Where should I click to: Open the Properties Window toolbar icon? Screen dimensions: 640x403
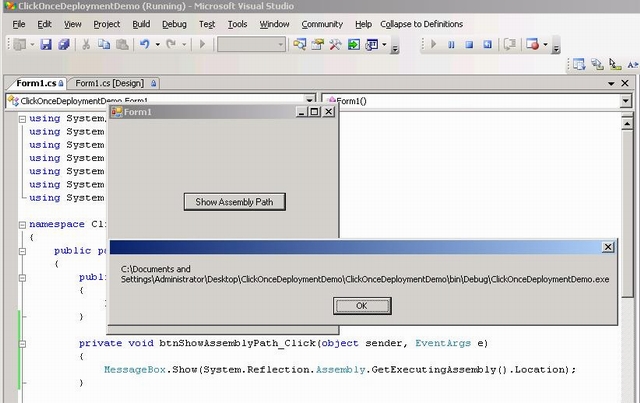[318, 44]
